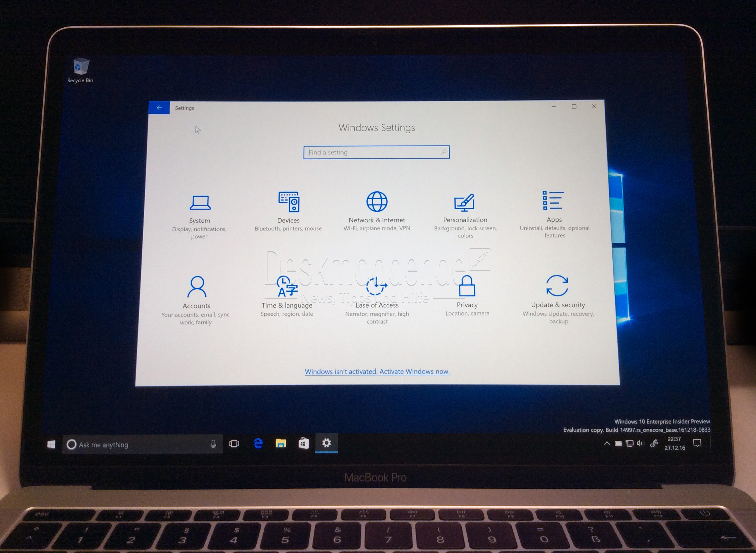Open the Privacy settings category
Image resolution: width=756 pixels, height=553 pixels.
(x=467, y=296)
